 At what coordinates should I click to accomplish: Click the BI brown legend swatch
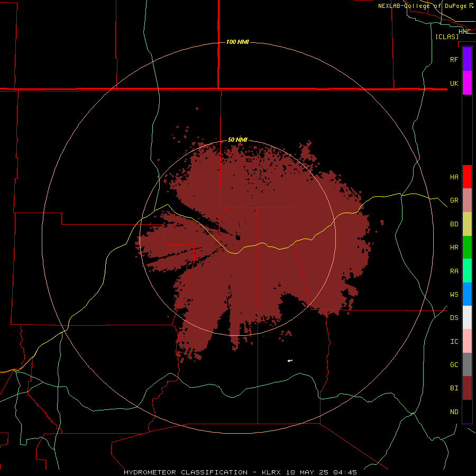coord(467,388)
